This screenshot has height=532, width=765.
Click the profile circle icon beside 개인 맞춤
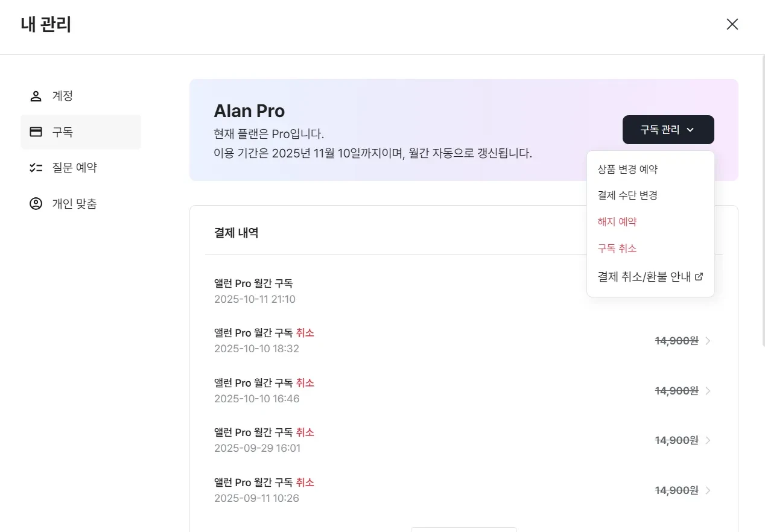pos(36,204)
